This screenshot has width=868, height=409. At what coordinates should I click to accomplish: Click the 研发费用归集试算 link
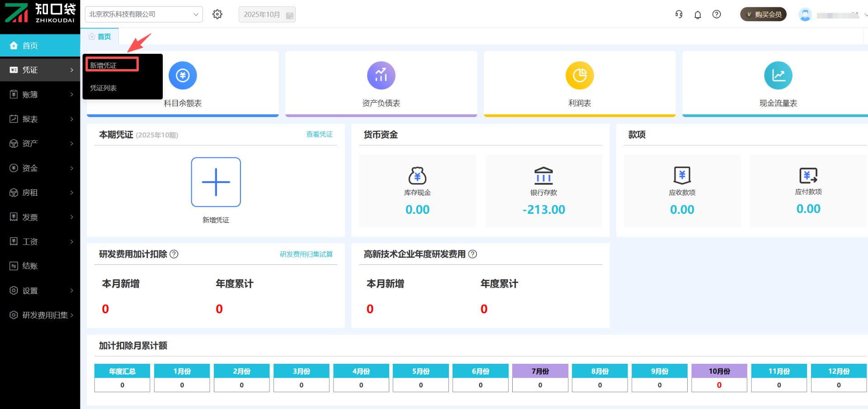[306, 254]
